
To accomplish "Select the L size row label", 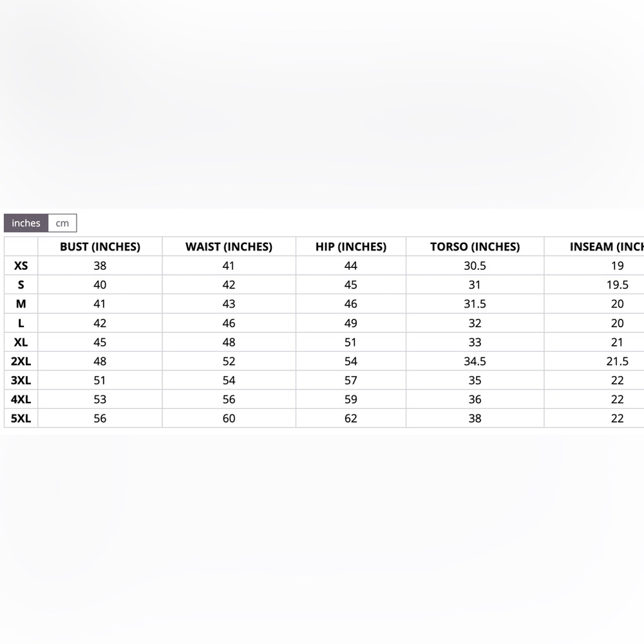I will (x=21, y=323).
